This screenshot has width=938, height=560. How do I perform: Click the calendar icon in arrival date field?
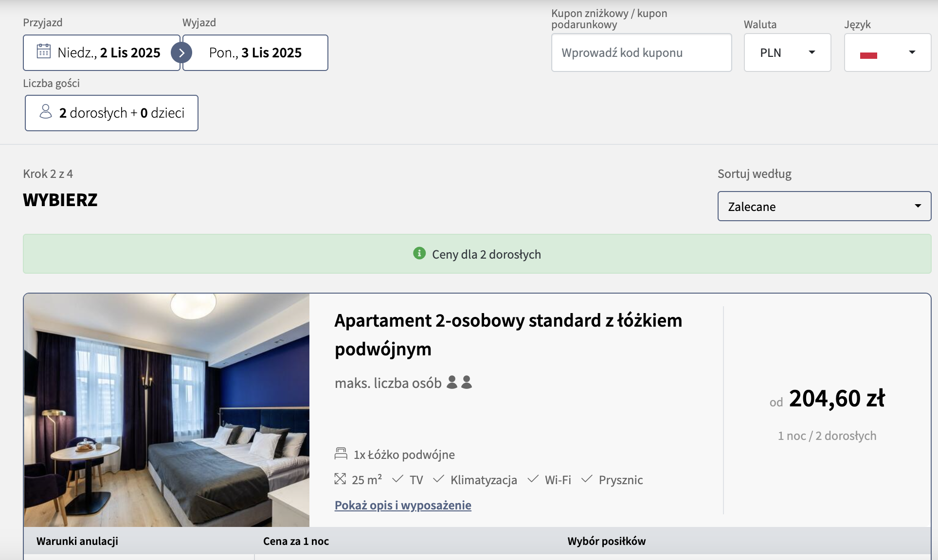coord(44,52)
